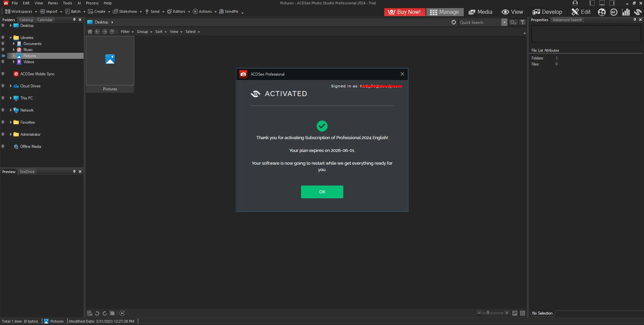Screen dimensions: 644x325
Task: Switch to View mode
Action: (x=512, y=12)
